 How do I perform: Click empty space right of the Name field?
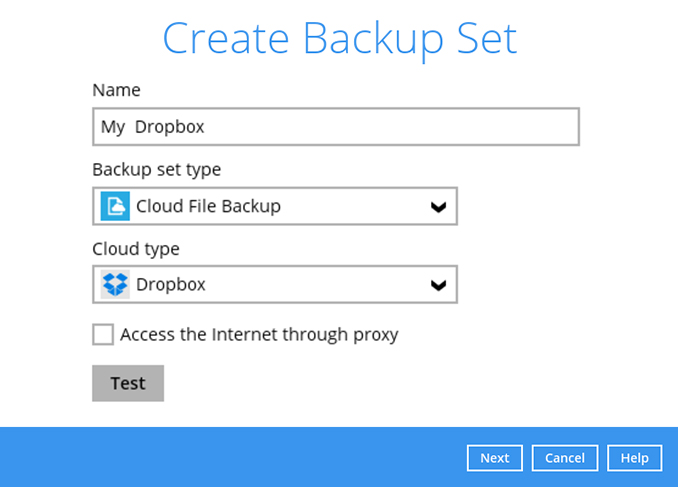coord(630,127)
